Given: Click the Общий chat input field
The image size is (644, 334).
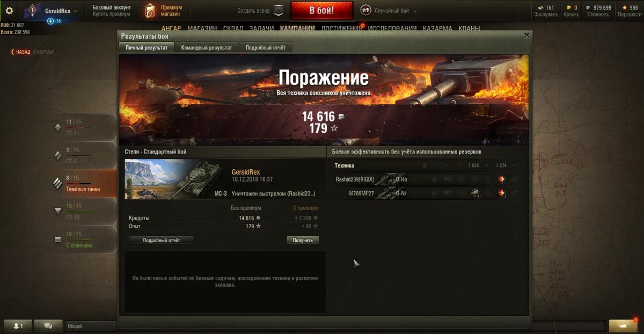Looking at the screenshot, I should (x=91, y=326).
